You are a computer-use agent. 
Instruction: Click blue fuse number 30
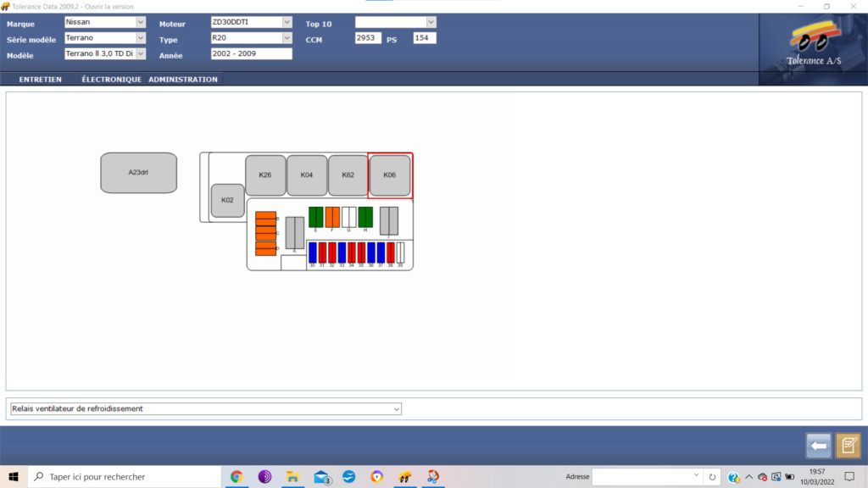313,252
